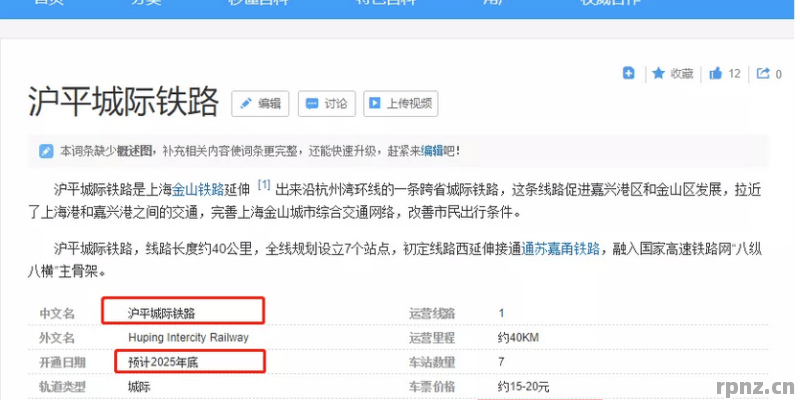Click the pencil icon in the notice bar
The width and height of the screenshot is (800, 400).
pos(46,151)
